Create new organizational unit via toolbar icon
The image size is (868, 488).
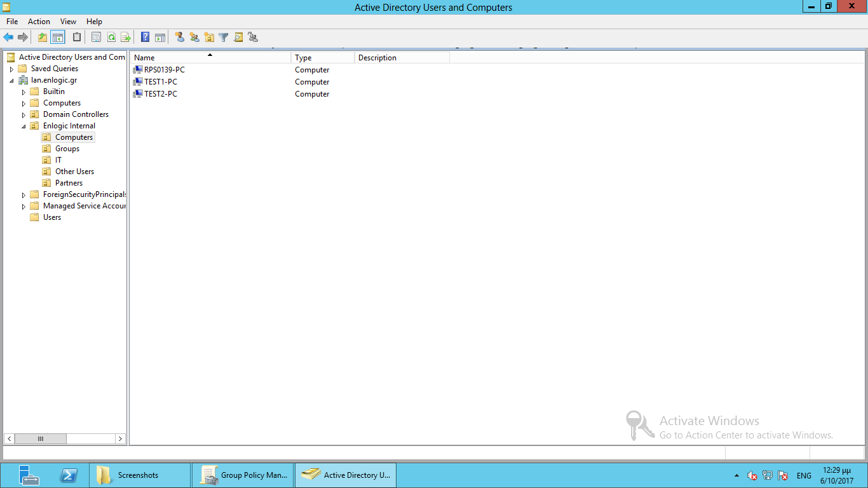(209, 37)
